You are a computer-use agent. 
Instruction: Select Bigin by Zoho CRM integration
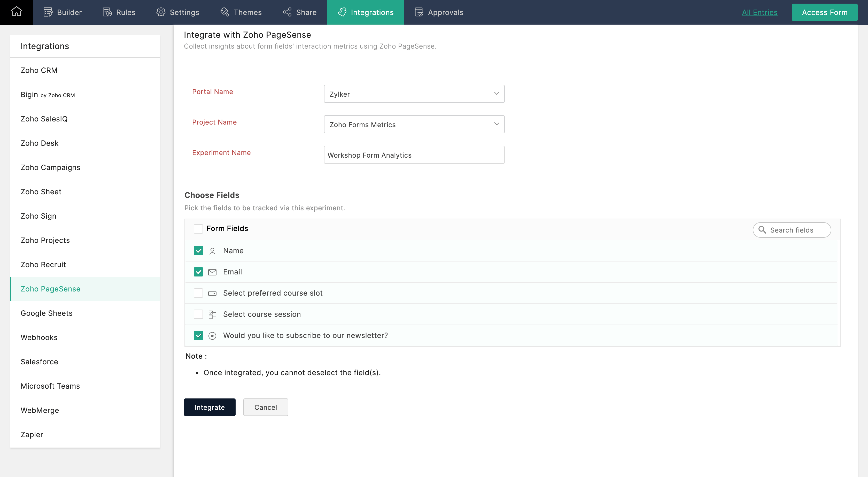coord(85,95)
